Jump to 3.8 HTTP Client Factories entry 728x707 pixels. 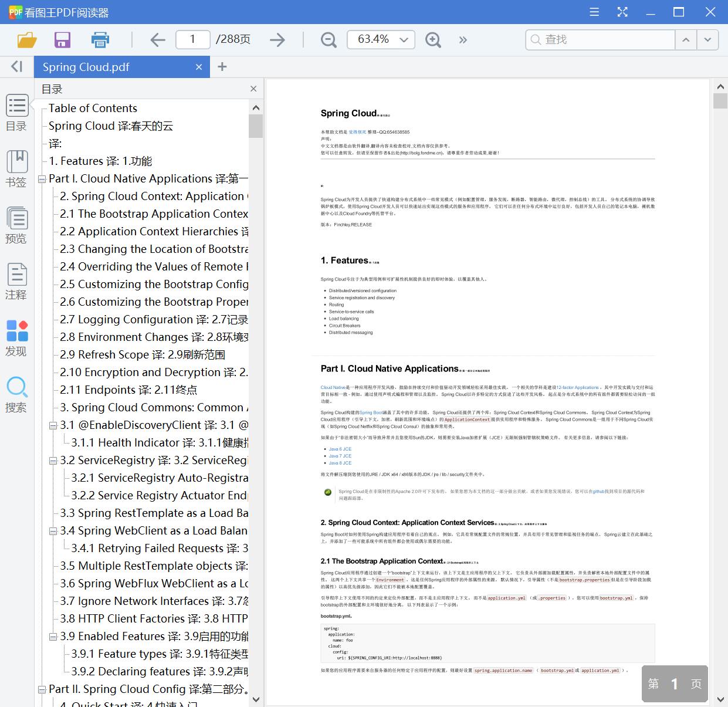[x=154, y=618]
